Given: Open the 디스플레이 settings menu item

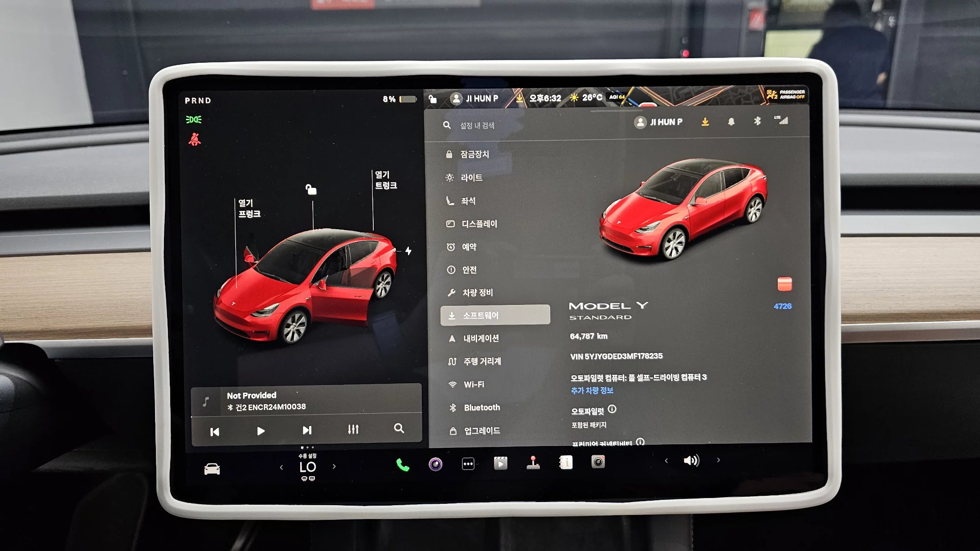Looking at the screenshot, I should click(x=479, y=224).
